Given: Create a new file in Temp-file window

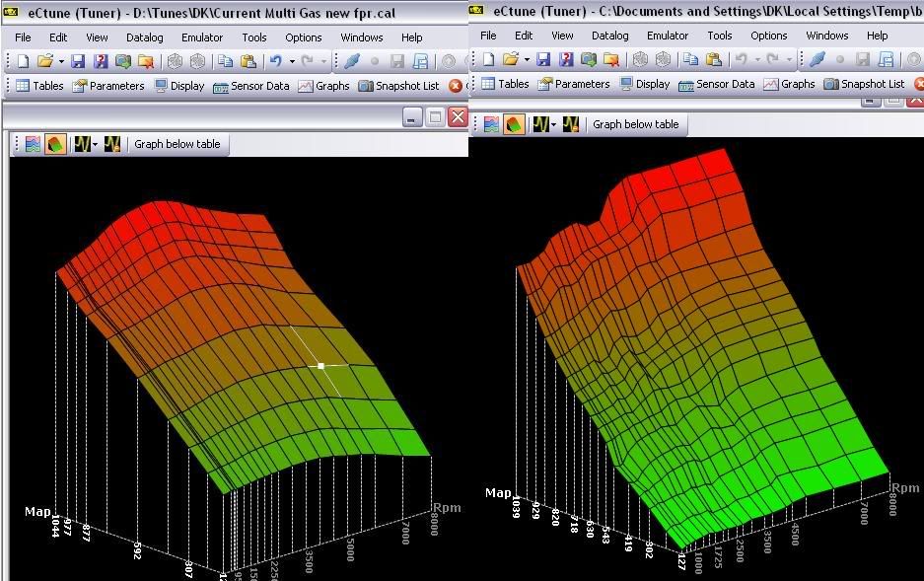Looking at the screenshot, I should pos(488,59).
